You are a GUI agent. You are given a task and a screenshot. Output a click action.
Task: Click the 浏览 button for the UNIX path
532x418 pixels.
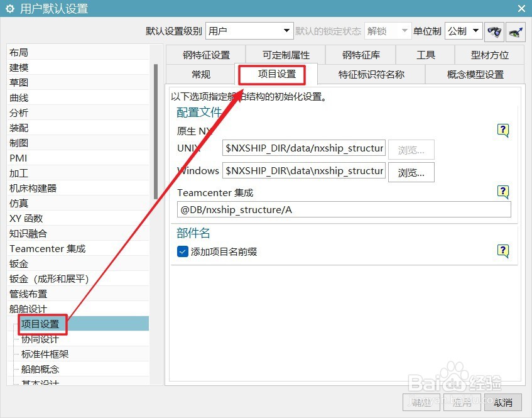[411, 150]
